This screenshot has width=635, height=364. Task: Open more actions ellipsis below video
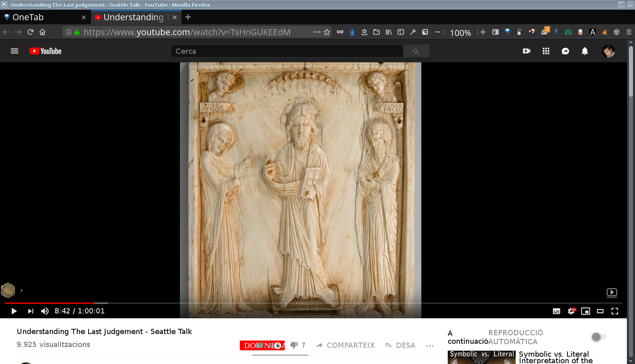tap(430, 345)
